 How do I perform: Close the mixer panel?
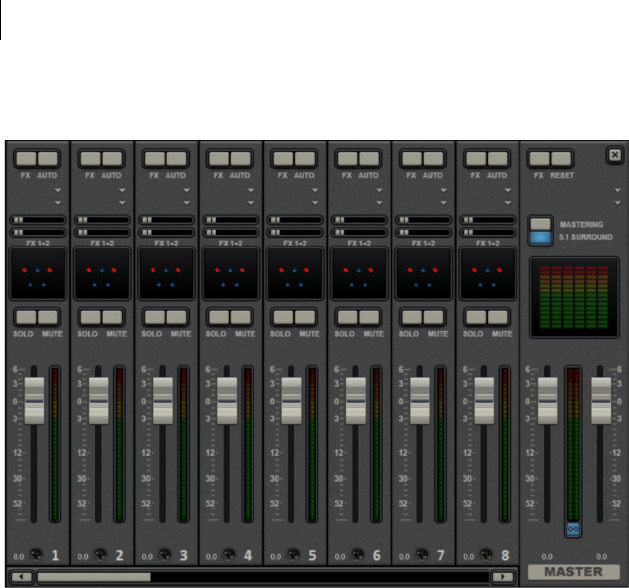(x=615, y=155)
